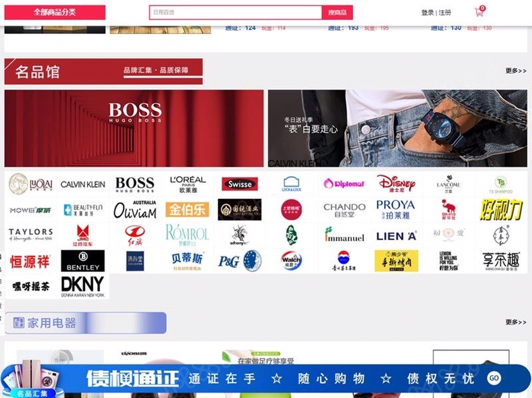532x398 pixels.
Task: Open the 金伯乐 brand logo
Action: [187, 210]
